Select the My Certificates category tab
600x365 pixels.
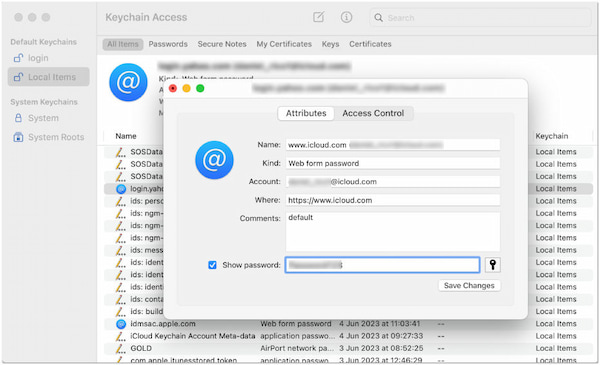click(284, 44)
